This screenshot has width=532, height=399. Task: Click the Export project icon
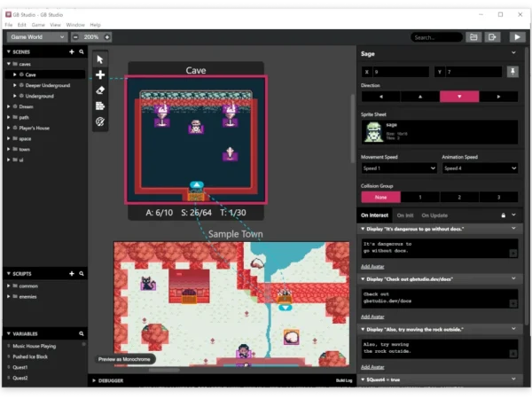point(492,37)
